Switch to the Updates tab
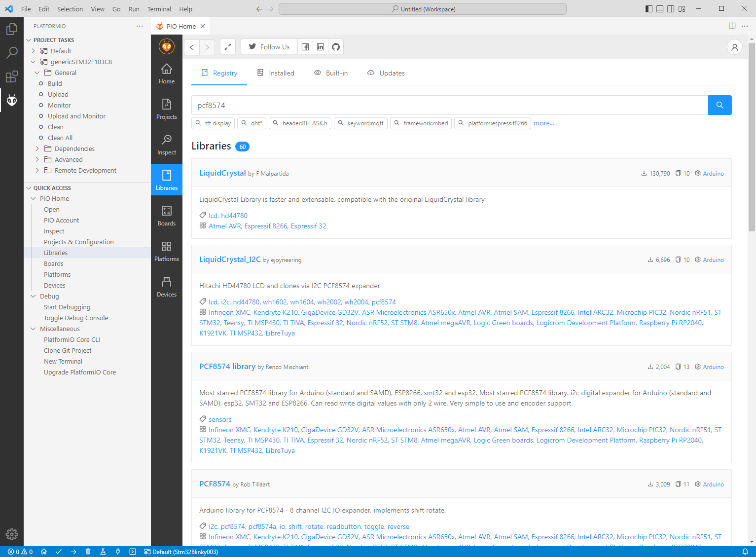756x557 pixels. point(386,73)
